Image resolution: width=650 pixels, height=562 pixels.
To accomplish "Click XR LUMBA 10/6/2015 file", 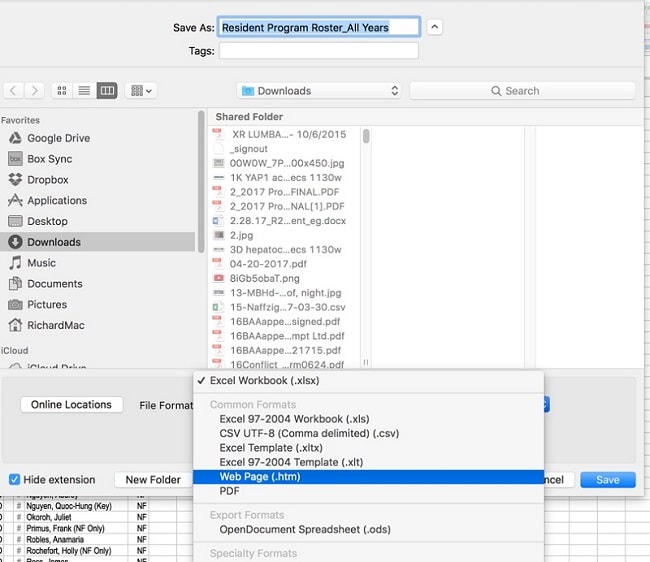I will (x=284, y=134).
